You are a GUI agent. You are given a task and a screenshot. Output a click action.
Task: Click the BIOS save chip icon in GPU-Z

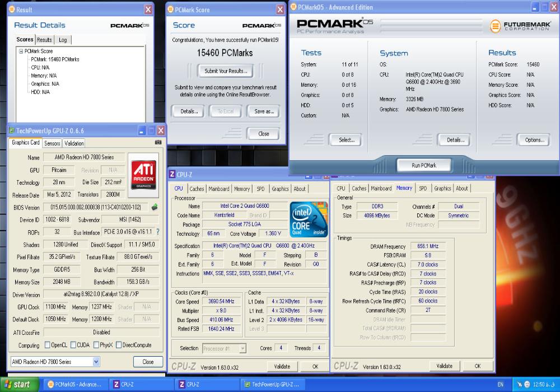click(155, 207)
